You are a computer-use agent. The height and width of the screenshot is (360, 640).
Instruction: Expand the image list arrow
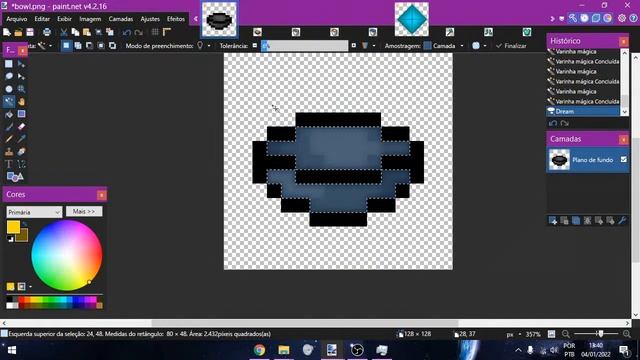pyautogui.click(x=553, y=18)
